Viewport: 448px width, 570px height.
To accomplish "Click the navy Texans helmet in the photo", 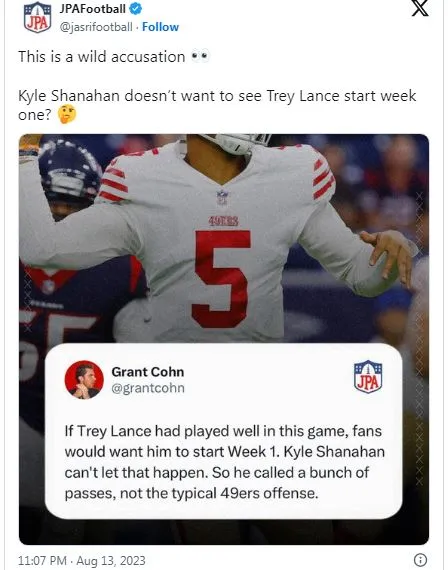I will tap(69, 173).
